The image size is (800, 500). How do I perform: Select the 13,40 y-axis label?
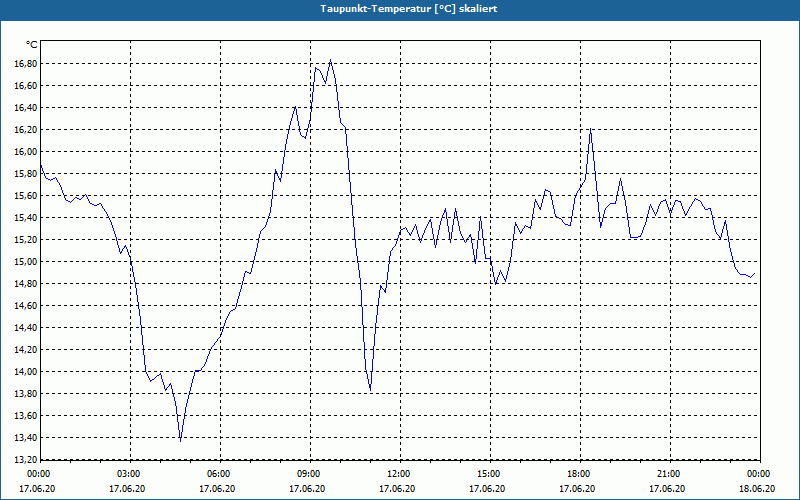coord(26,438)
